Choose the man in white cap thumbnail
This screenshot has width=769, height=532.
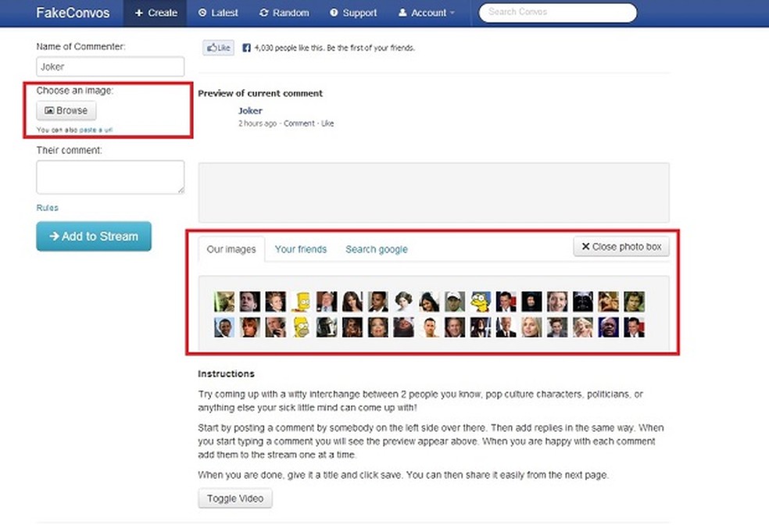[x=455, y=302]
